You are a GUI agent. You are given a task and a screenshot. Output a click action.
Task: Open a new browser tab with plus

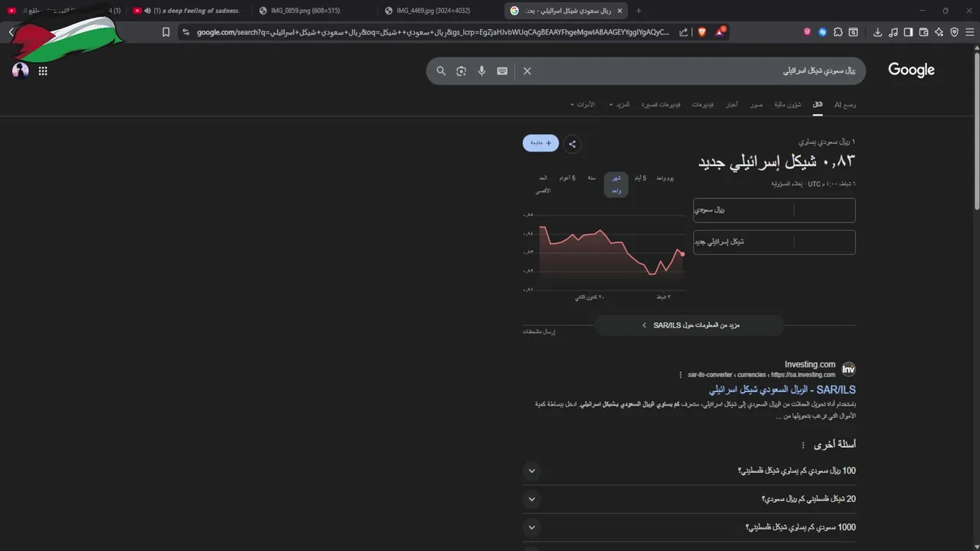[639, 11]
